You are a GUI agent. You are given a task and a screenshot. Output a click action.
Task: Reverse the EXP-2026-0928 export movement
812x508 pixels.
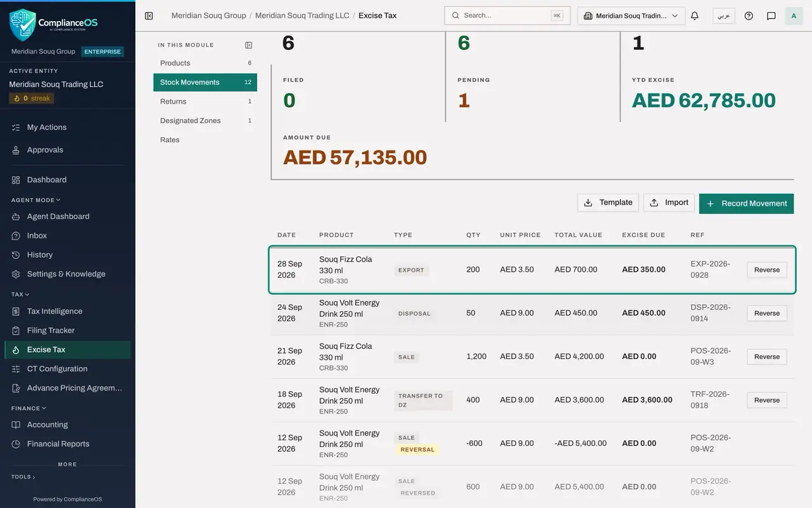pyautogui.click(x=767, y=270)
